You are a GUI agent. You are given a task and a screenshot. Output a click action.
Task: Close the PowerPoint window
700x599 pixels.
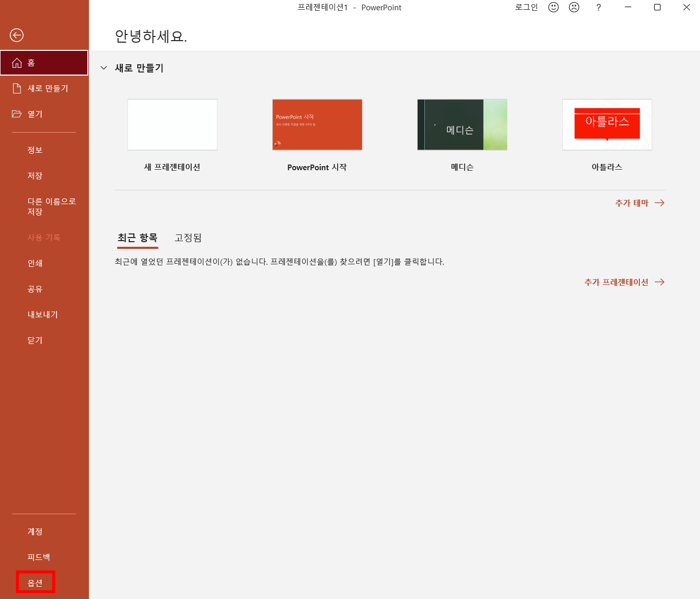click(x=687, y=7)
